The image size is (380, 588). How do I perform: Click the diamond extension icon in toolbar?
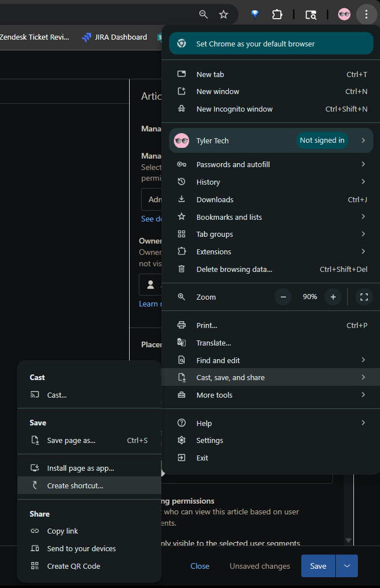point(254,14)
